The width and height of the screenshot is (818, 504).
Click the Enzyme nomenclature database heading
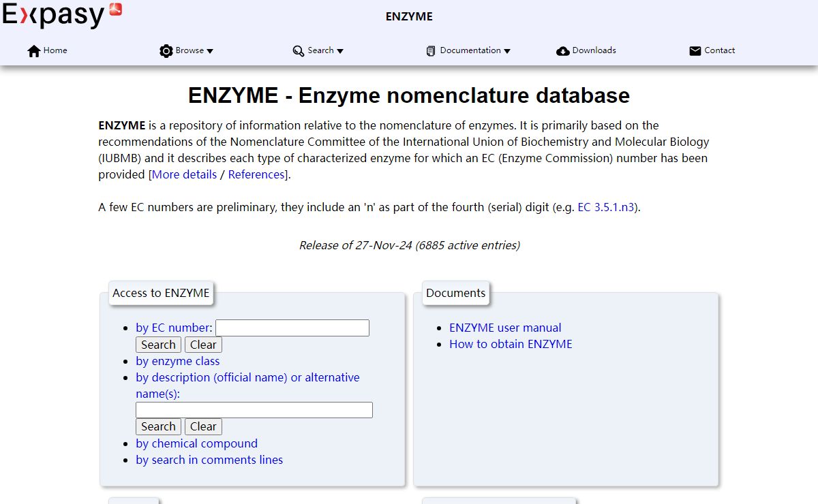409,95
